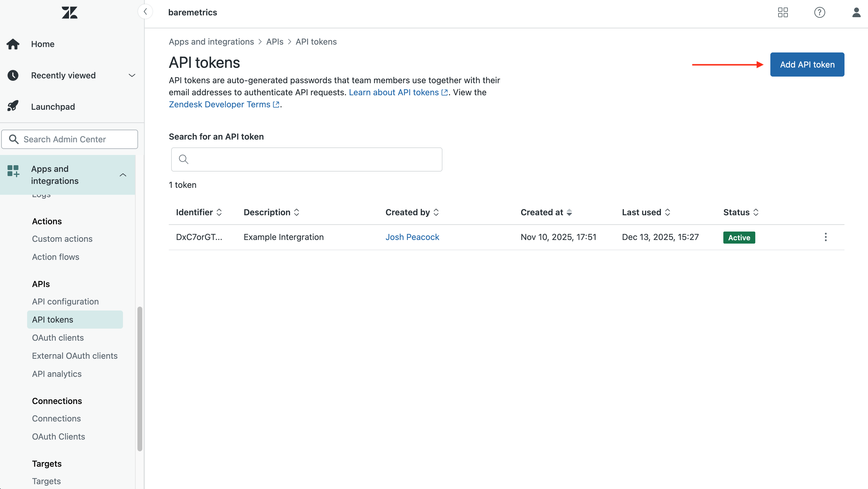Open Home from the sidebar icon

click(13, 44)
